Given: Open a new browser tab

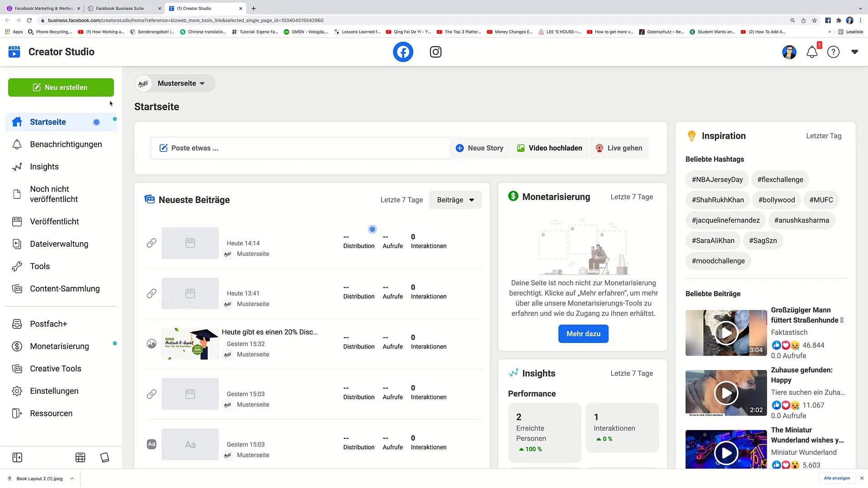Looking at the screenshot, I should coord(254,8).
